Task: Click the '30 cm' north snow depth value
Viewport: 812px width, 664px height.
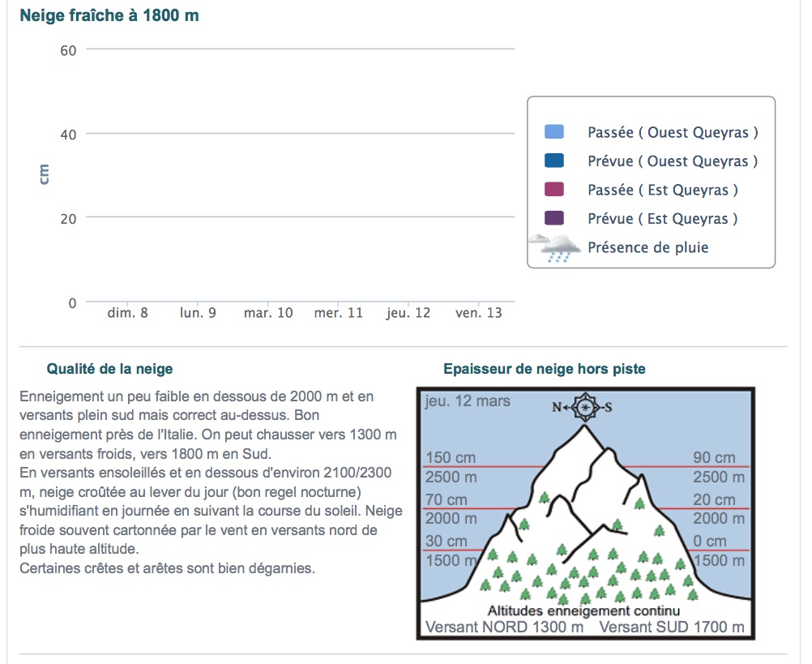Action: tap(447, 542)
